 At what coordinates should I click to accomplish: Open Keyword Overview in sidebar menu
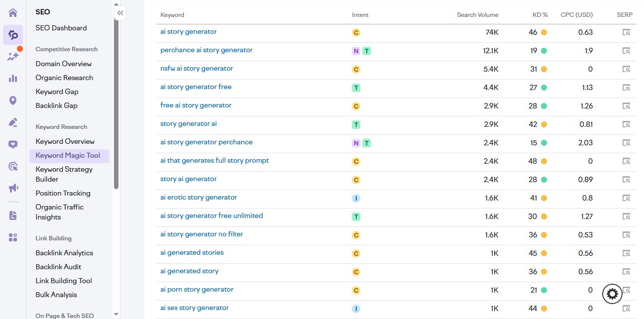(x=65, y=141)
